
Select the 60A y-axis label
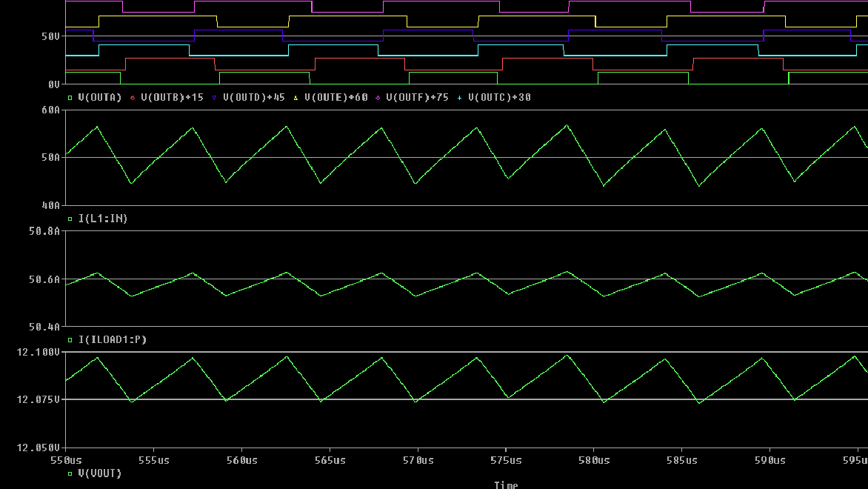point(50,110)
